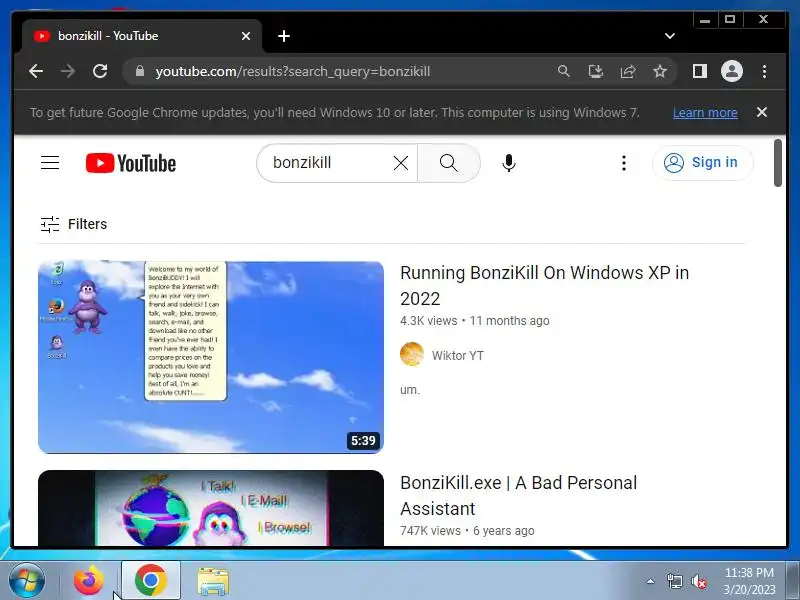Viewport: 800px width, 600px height.
Task: Open the Windows Start orb
Action: (27, 581)
